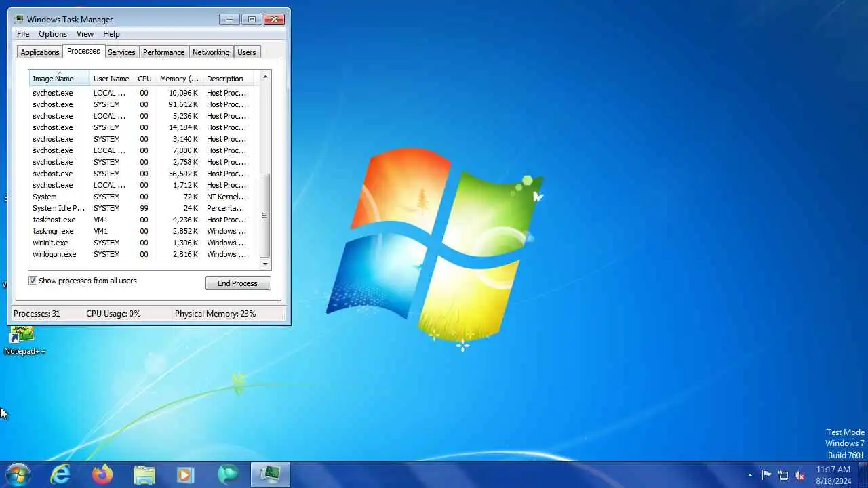Viewport: 868px width, 488px height.
Task: Click Task Manager taskbar button
Action: 271,474
